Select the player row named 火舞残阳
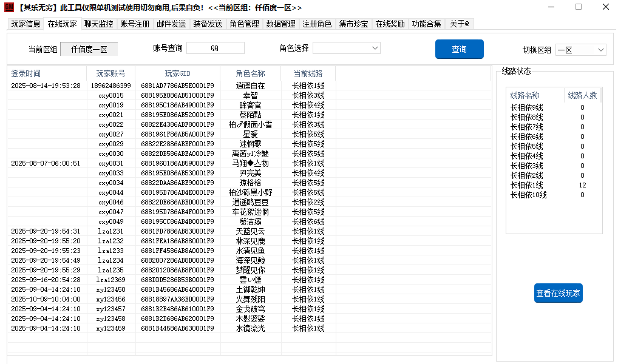This screenshot has width=618, height=364. [250, 299]
